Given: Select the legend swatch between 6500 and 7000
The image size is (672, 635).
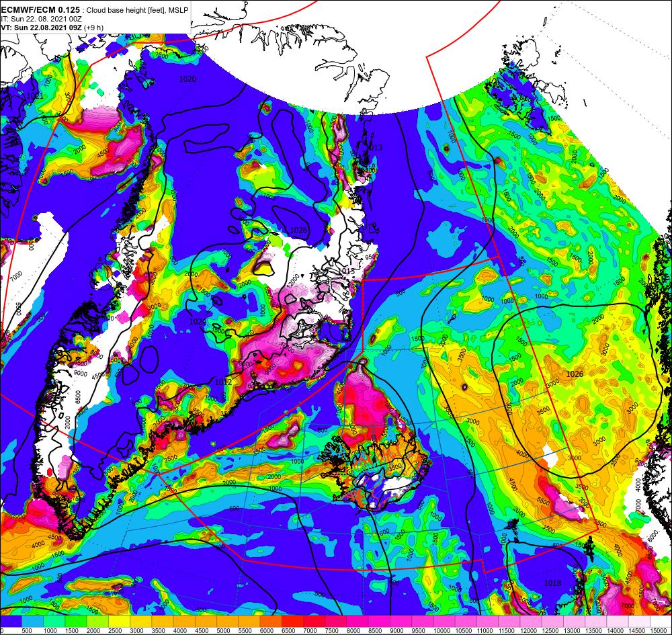Looking at the screenshot, I should pyautogui.click(x=292, y=620).
